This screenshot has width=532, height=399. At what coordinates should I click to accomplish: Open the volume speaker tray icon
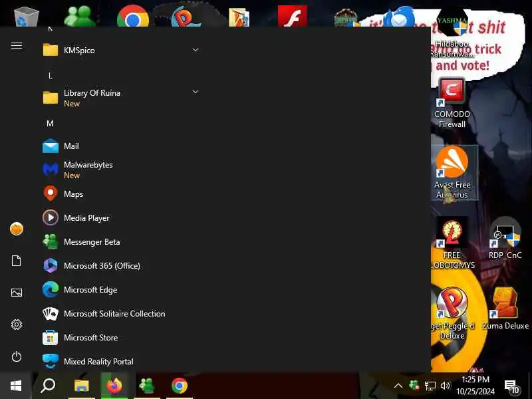(445, 386)
